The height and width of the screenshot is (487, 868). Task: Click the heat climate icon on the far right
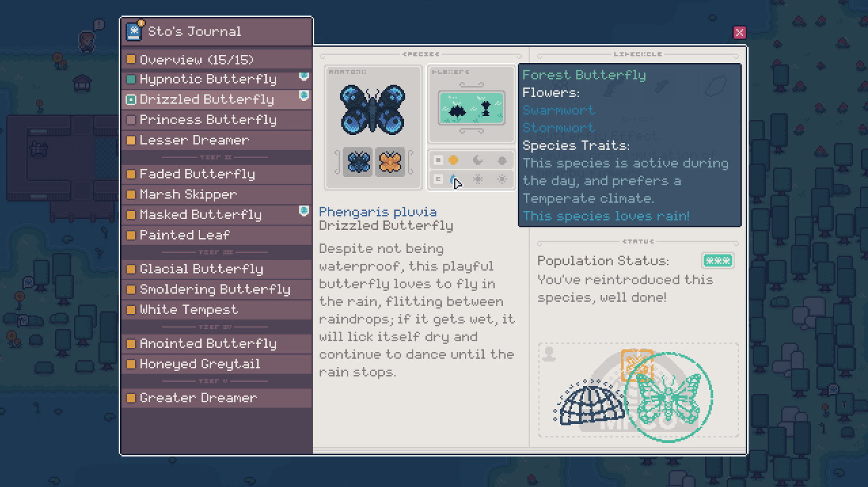click(x=502, y=180)
